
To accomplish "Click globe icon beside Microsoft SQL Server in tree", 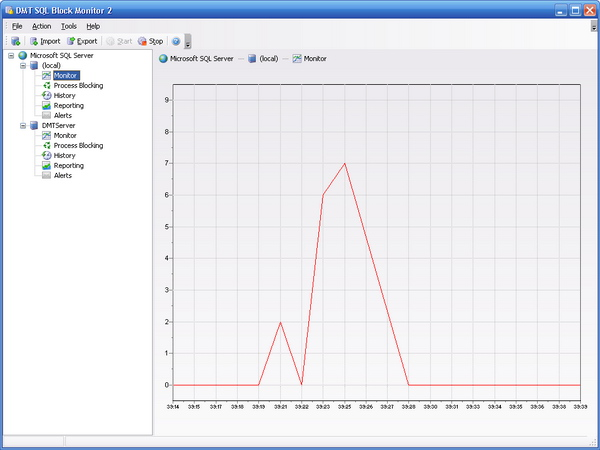I will [x=23, y=55].
